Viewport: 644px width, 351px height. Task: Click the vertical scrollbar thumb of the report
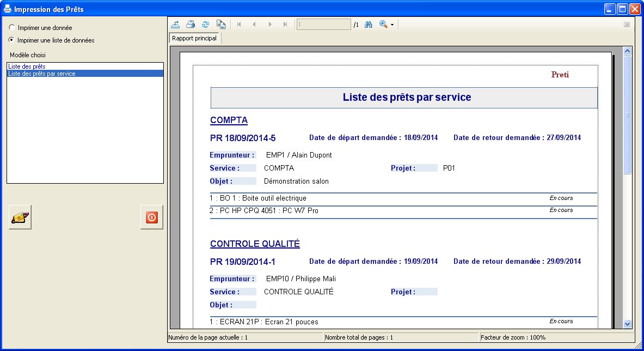coord(627,115)
